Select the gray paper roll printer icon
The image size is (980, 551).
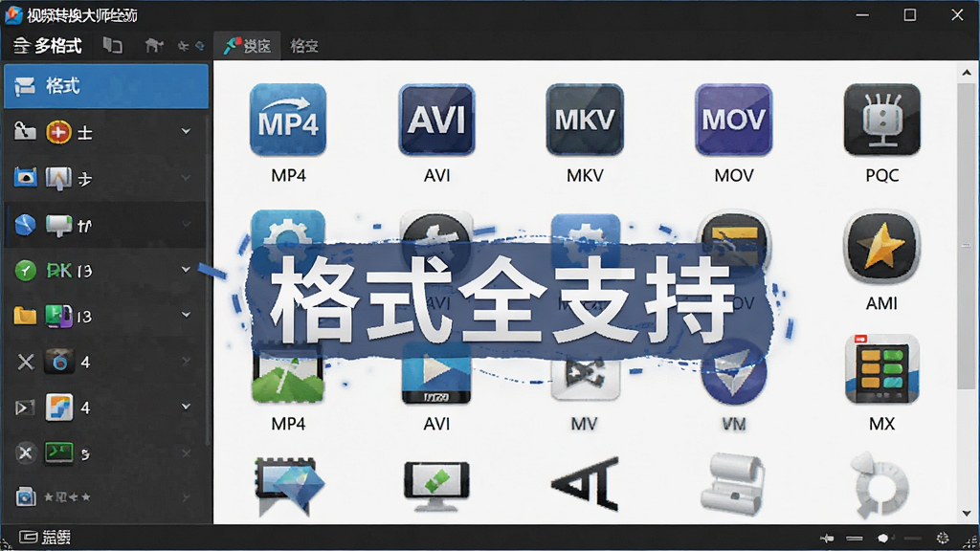coord(732,485)
